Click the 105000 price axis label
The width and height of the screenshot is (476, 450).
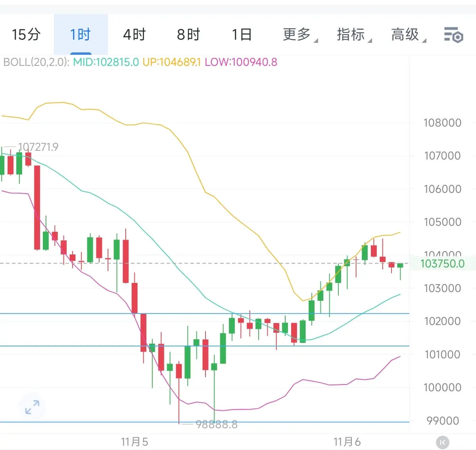pyautogui.click(x=442, y=222)
